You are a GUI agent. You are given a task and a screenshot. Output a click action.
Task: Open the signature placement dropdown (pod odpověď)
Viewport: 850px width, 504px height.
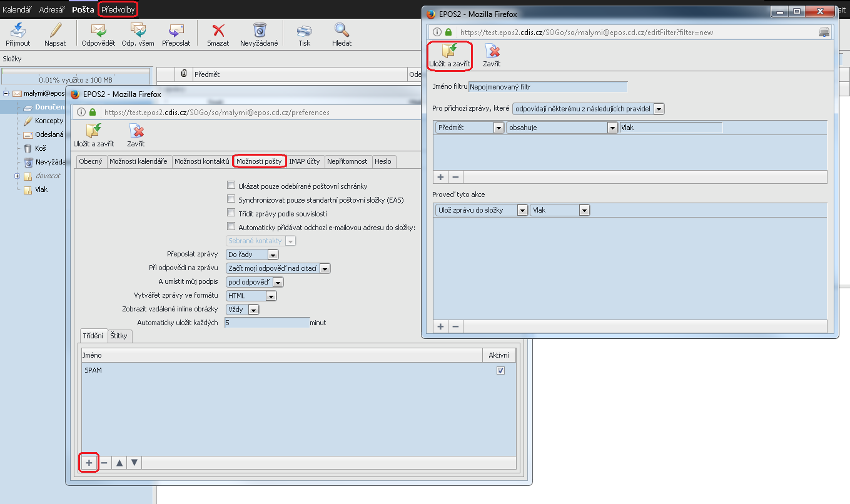coord(255,282)
